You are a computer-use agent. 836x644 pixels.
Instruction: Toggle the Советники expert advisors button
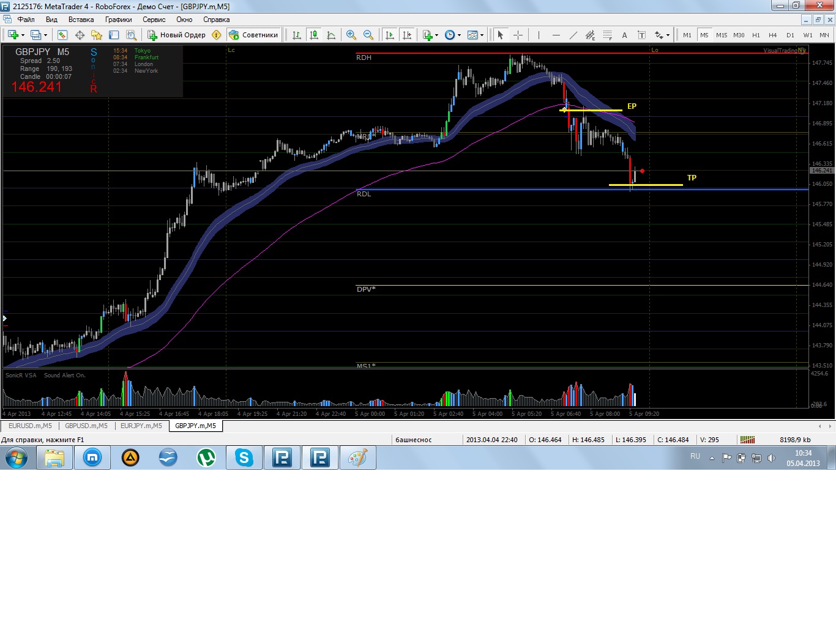(x=253, y=35)
